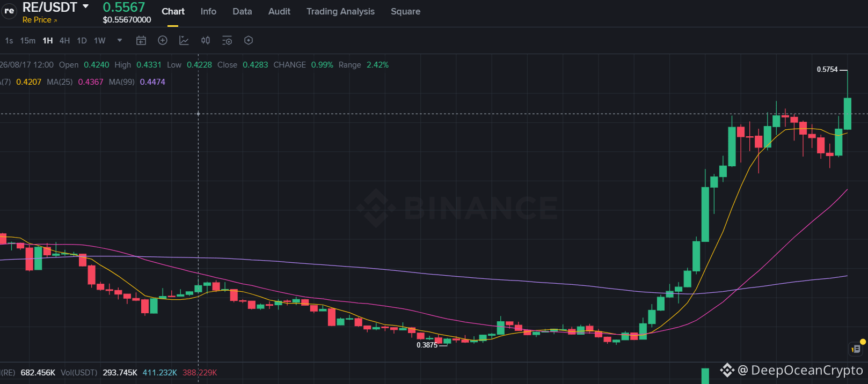Open the Audit tab
The width and height of the screenshot is (868, 384).
click(279, 11)
